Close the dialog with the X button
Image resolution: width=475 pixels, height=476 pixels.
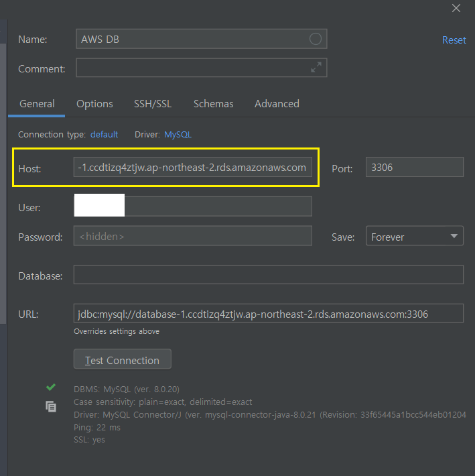(456, 8)
